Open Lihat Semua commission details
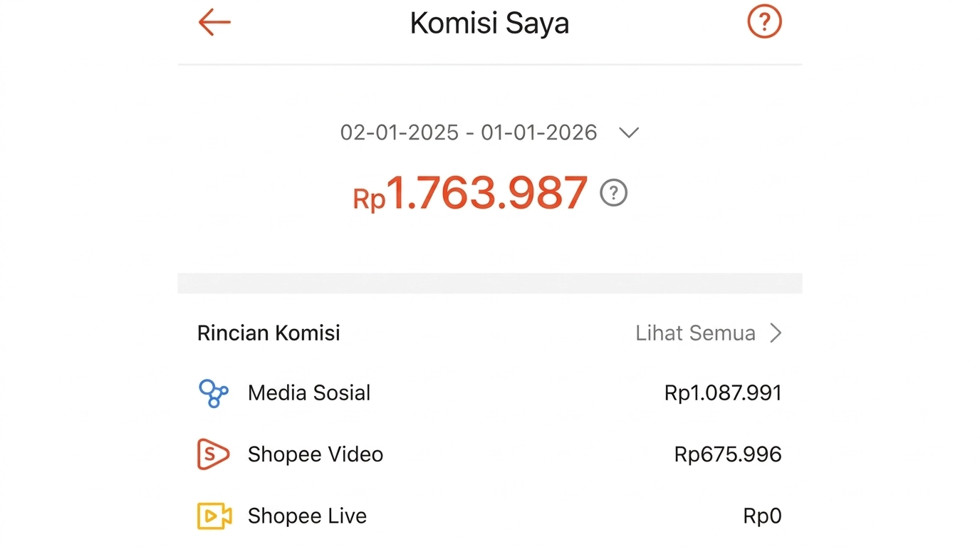The height and width of the screenshot is (547, 980). point(695,333)
